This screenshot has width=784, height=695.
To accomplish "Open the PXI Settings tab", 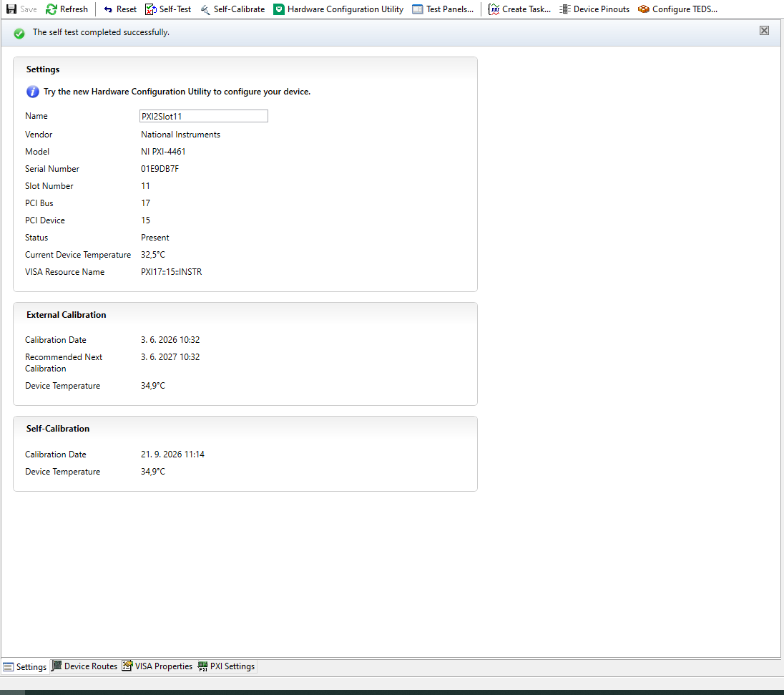I will 227,666.
